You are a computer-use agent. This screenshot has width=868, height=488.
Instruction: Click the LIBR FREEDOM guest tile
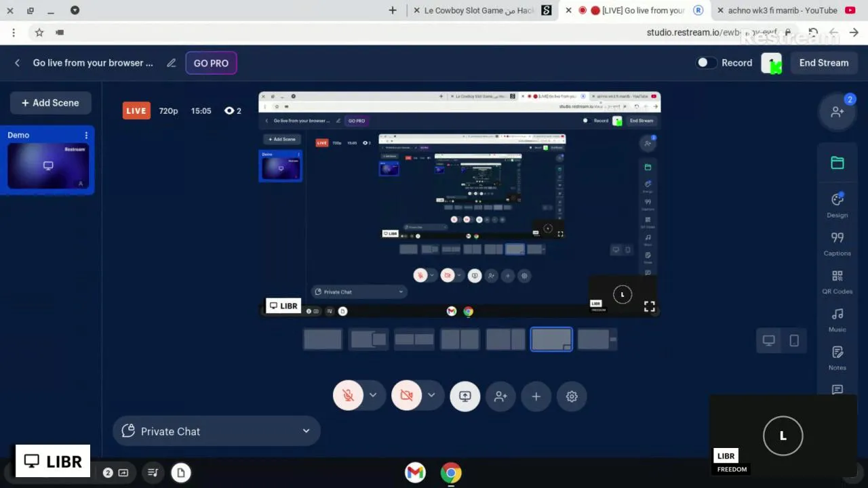(x=782, y=435)
